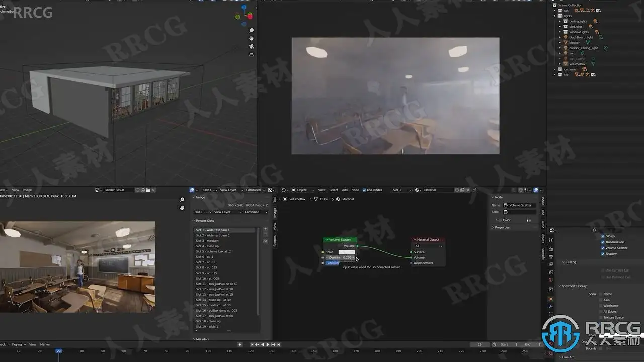This screenshot has width=644, height=362.
Task: Open Slot 1 dropdown in node editor header
Action: tap(402, 190)
